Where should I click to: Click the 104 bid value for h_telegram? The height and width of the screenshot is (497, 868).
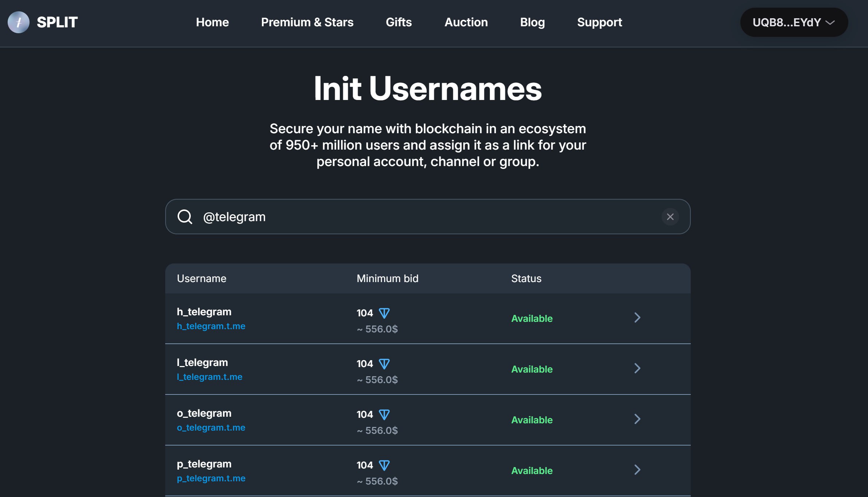tap(365, 313)
